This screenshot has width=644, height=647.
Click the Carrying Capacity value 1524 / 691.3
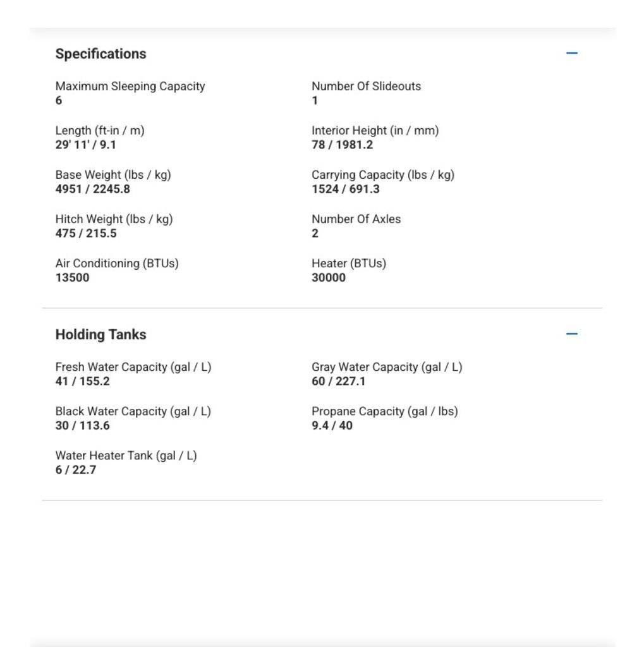pyautogui.click(x=346, y=189)
